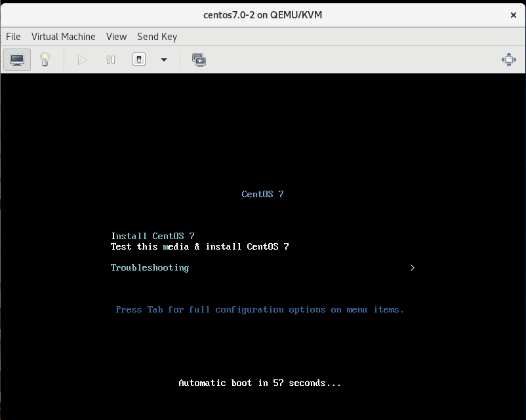The image size is (526, 420).
Task: Close the centos7.0-2 window
Action: coord(514,15)
